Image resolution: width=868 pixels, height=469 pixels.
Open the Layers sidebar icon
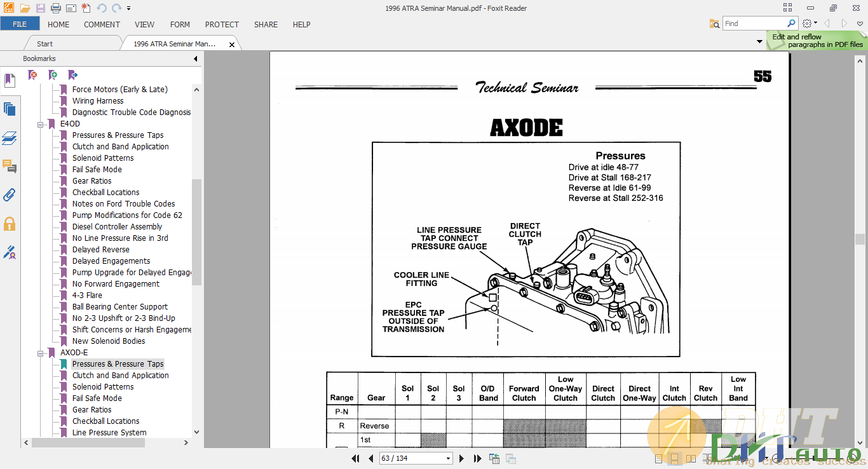point(10,138)
